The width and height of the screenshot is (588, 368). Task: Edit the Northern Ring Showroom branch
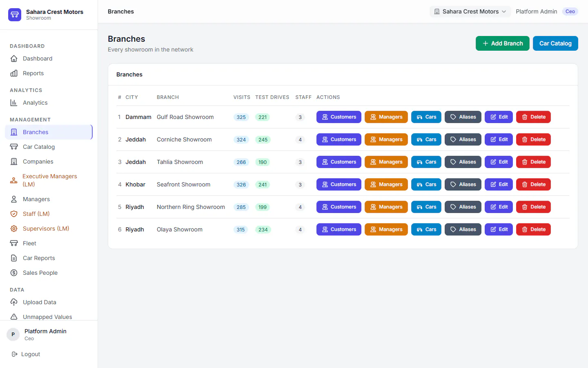(499, 207)
